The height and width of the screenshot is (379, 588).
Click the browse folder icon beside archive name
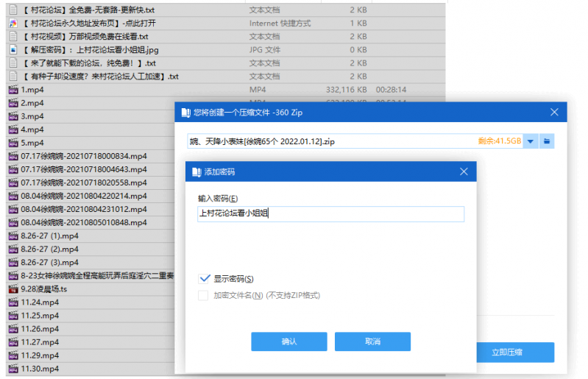click(548, 141)
